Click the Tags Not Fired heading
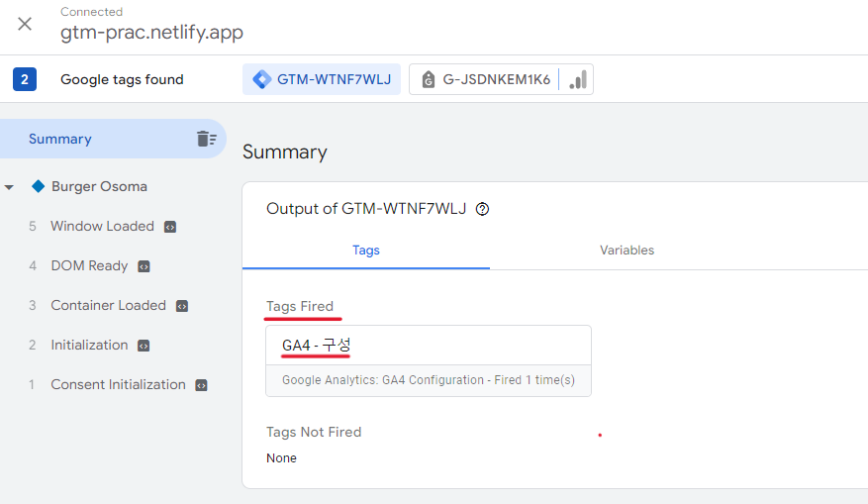The image size is (868, 504). coord(314,432)
